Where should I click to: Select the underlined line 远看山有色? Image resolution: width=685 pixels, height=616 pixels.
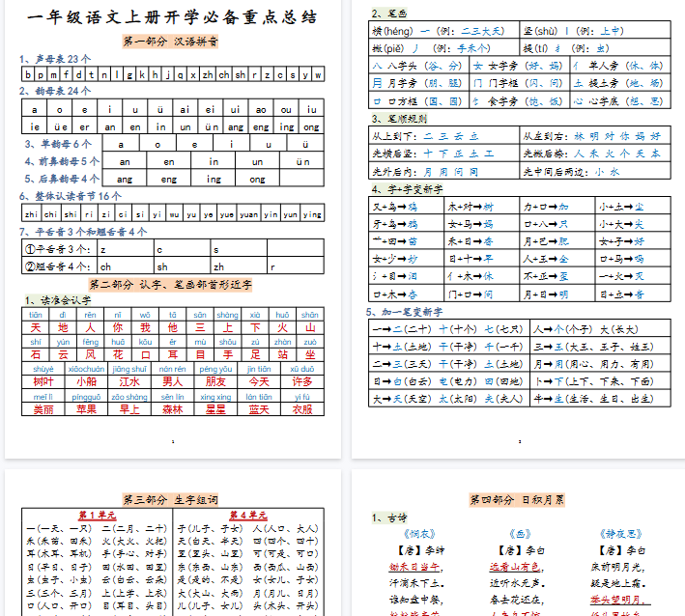(516, 567)
